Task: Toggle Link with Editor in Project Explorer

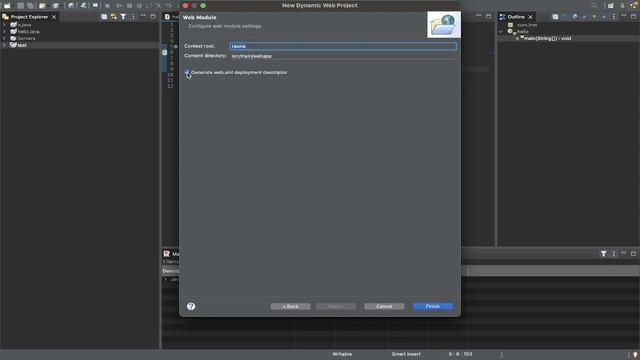Action: pyautogui.click(x=113, y=17)
